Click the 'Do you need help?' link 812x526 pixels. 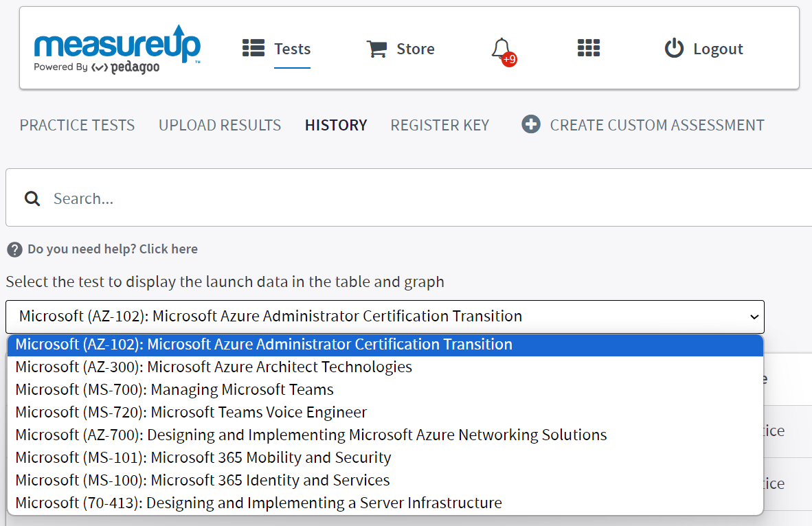[113, 249]
